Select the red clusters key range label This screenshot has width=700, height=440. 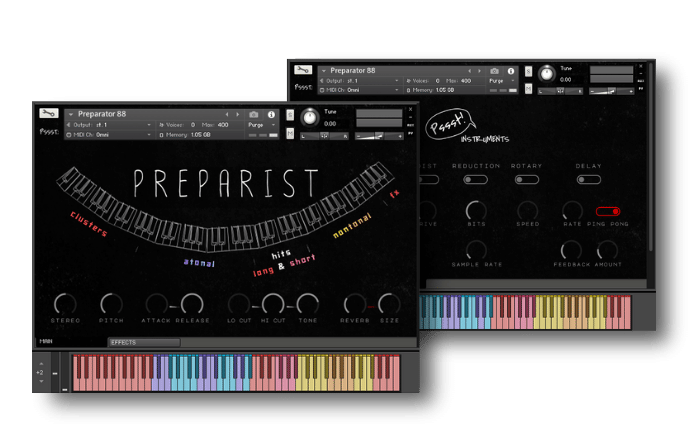[x=89, y=224]
